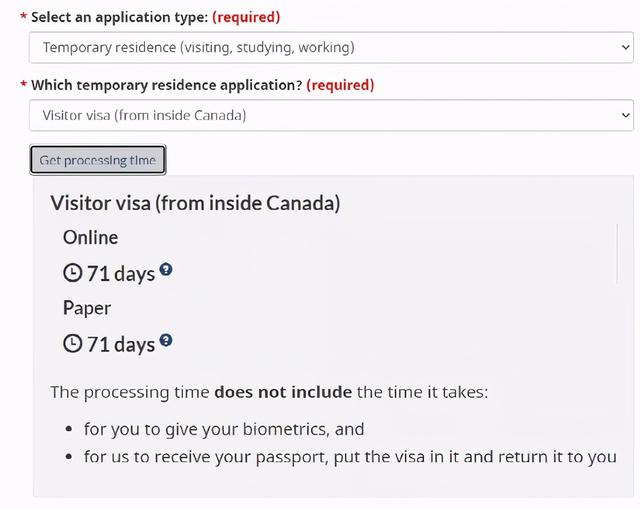Click the chevron arrow of application type select
Image resolution: width=640 pixels, height=509 pixels.
point(626,47)
